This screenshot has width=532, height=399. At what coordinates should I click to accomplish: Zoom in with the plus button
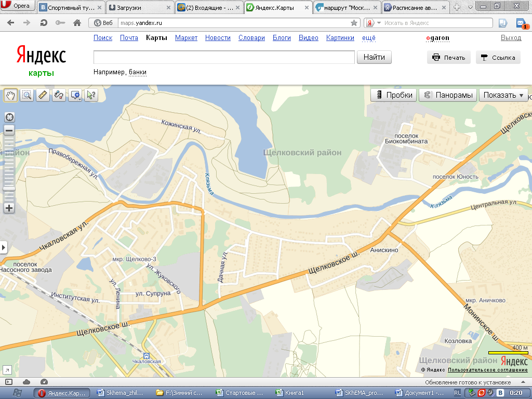(9, 208)
